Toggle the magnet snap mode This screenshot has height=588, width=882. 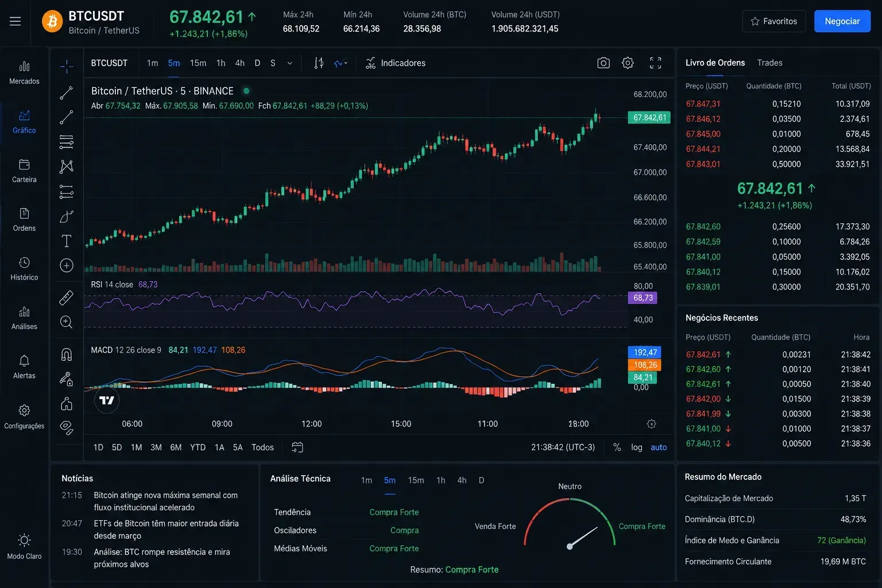pos(67,354)
